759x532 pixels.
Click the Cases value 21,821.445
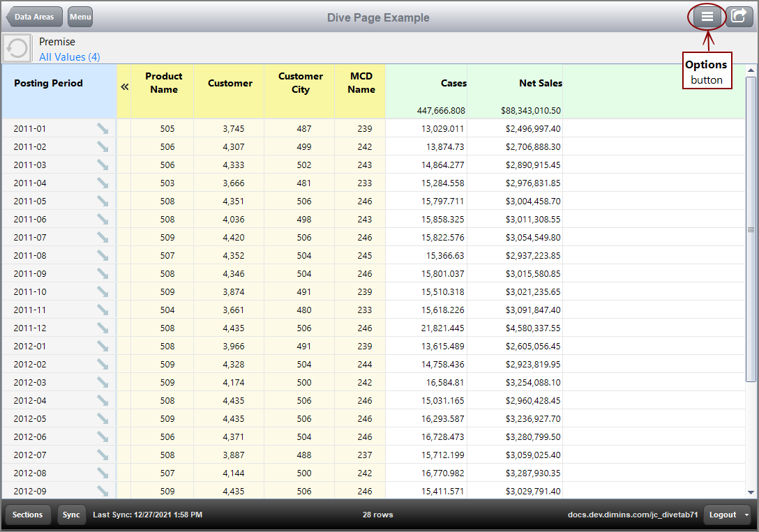coord(442,328)
